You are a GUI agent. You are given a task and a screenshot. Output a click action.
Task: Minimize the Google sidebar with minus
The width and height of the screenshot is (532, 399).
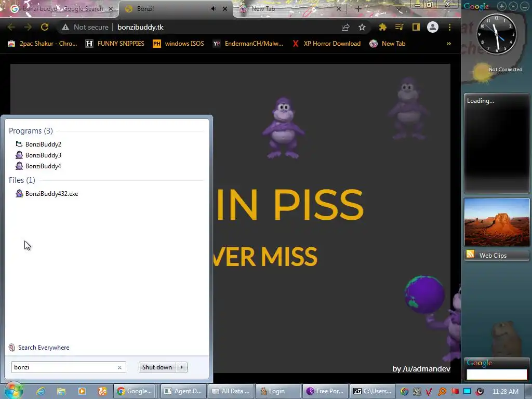pos(525,6)
